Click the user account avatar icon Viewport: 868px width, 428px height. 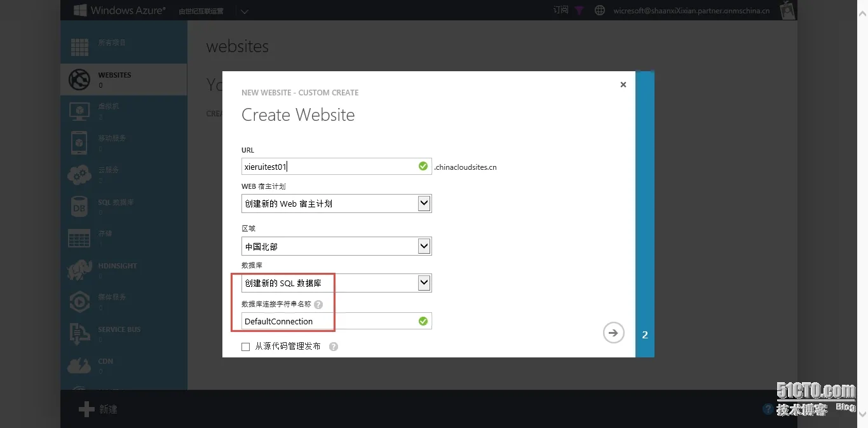click(x=788, y=10)
